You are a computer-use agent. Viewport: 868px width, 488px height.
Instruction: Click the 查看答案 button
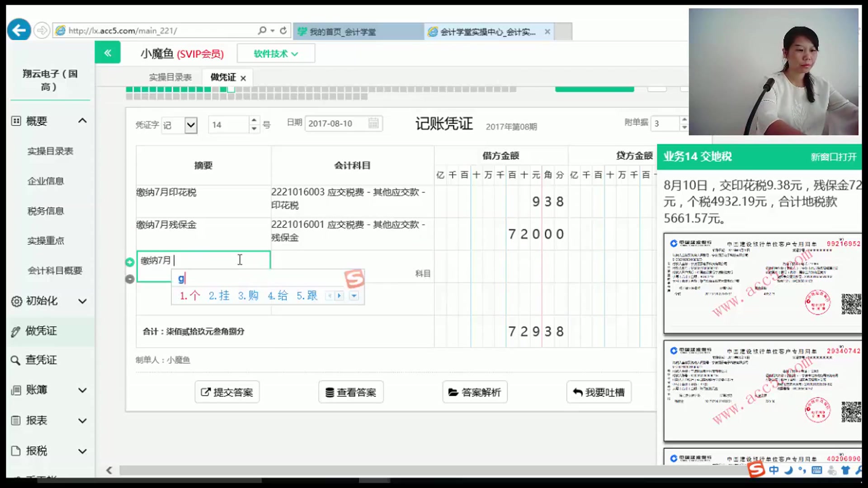pos(351,392)
